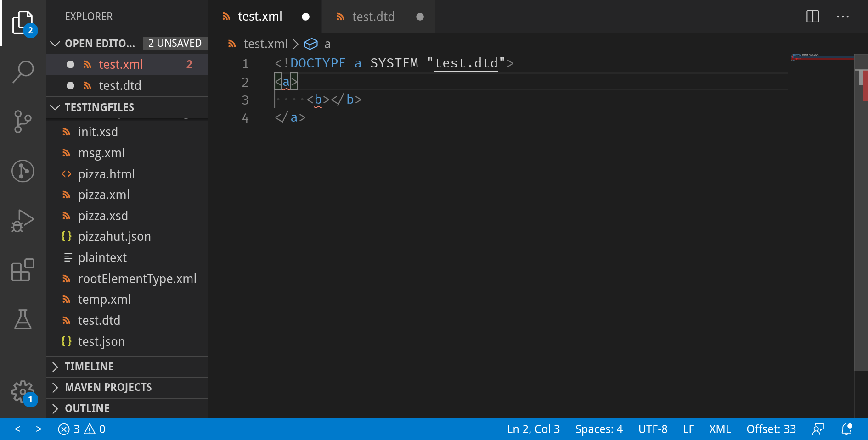This screenshot has width=868, height=440.
Task: Open the Testing view flask icon
Action: tap(23, 320)
